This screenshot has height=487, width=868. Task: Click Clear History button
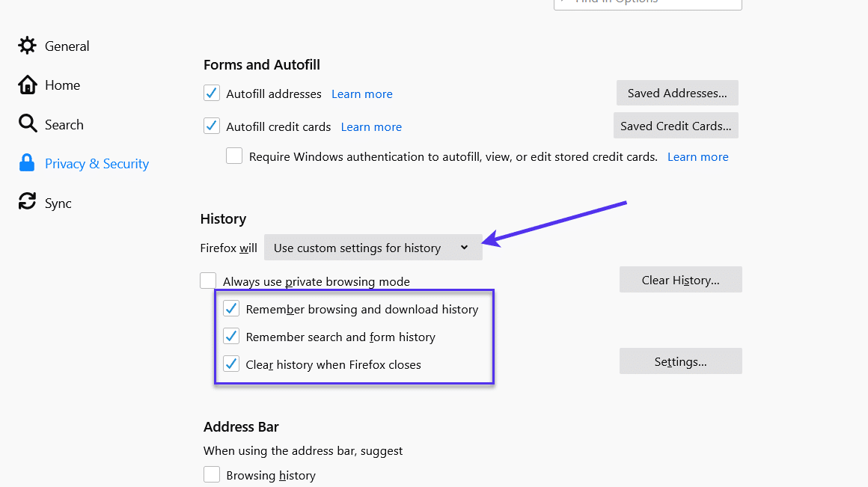[x=680, y=279]
